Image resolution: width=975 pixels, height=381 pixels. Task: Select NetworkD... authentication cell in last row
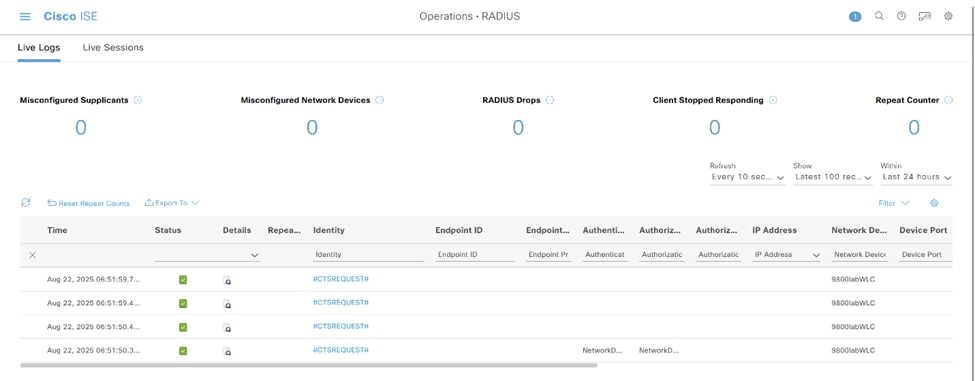(603, 351)
